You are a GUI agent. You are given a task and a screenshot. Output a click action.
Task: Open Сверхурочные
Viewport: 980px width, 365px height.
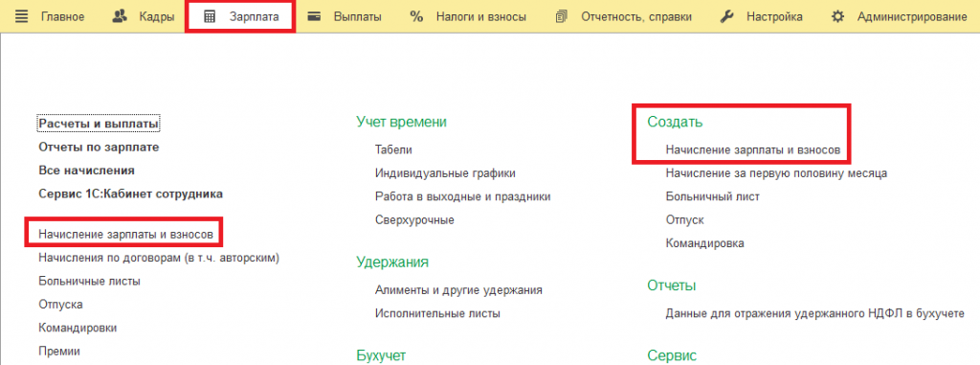click(x=414, y=219)
